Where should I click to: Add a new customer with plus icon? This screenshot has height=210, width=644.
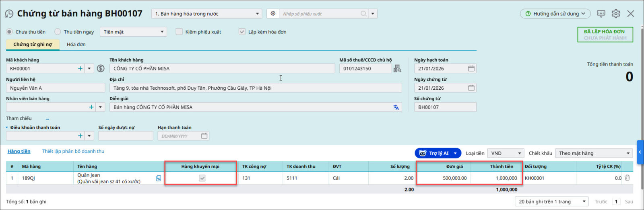tap(80, 69)
